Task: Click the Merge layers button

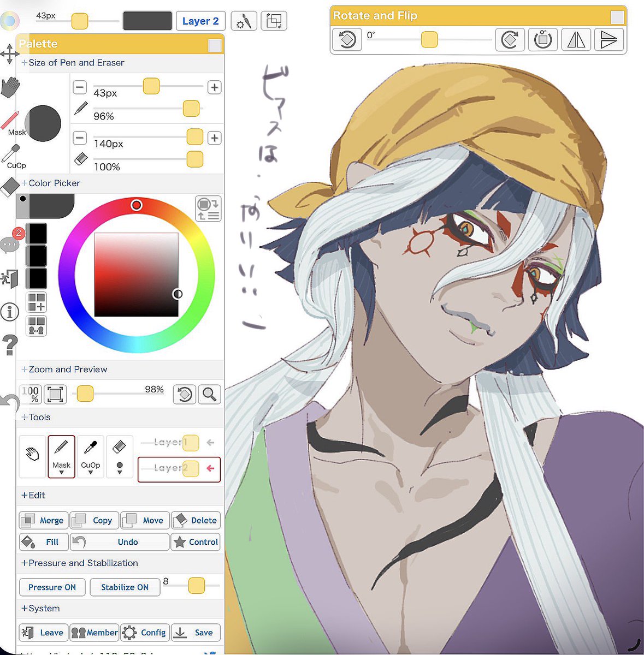Action: (44, 520)
